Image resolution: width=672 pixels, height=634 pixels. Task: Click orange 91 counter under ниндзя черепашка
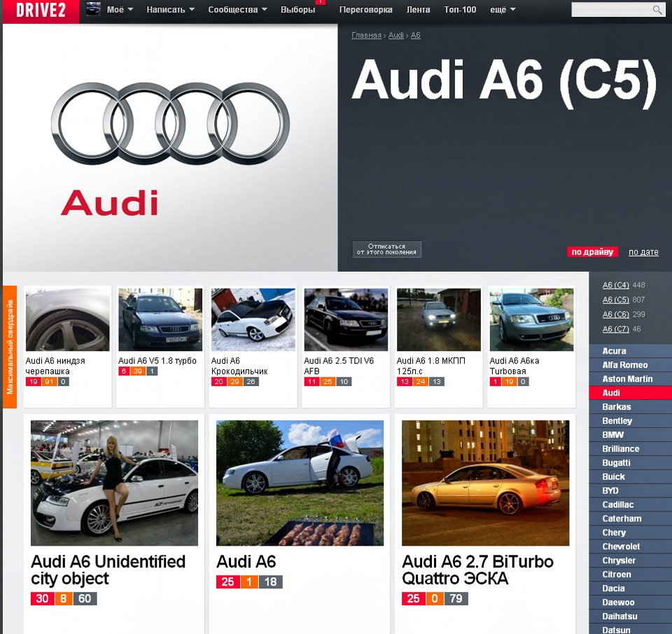(49, 381)
